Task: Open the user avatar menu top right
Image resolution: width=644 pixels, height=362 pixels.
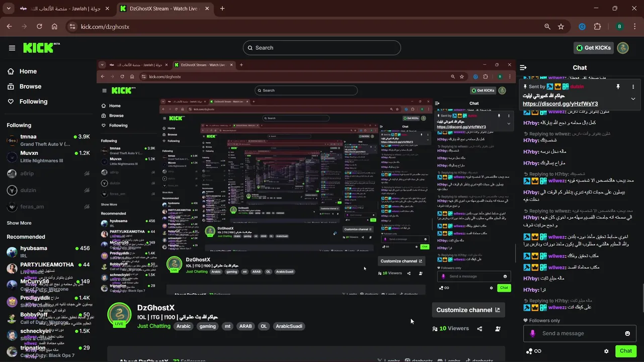Action: 623,48
